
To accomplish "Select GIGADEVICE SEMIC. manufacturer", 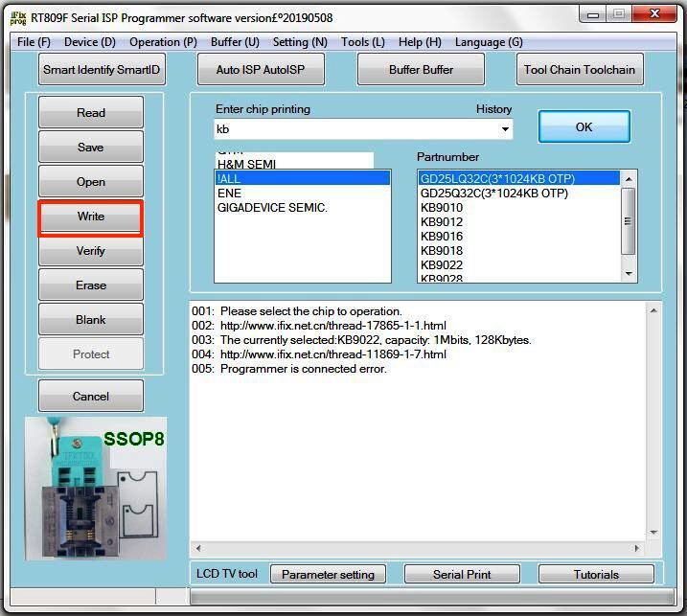I will [272, 208].
